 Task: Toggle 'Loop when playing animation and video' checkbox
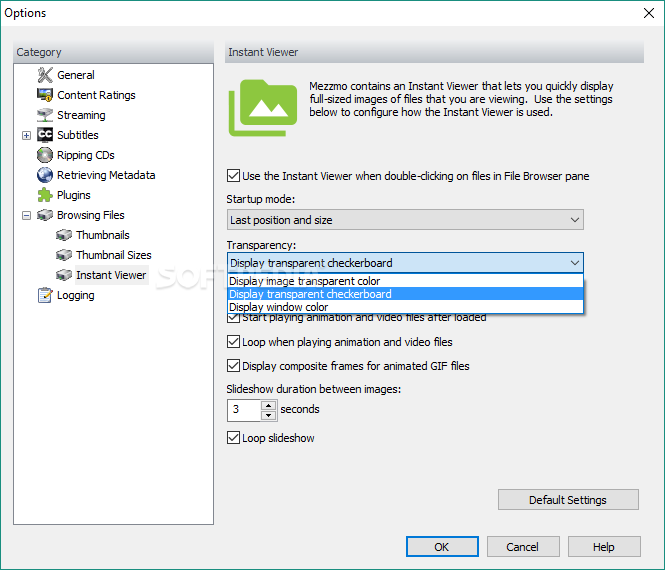pyautogui.click(x=233, y=341)
